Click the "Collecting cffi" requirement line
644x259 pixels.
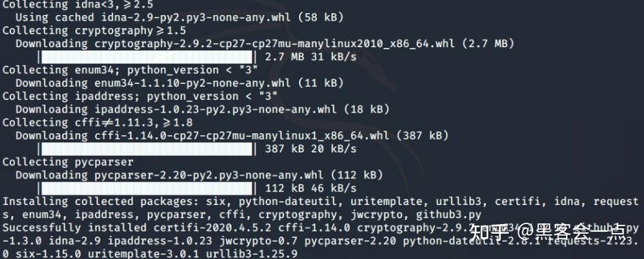(98, 122)
